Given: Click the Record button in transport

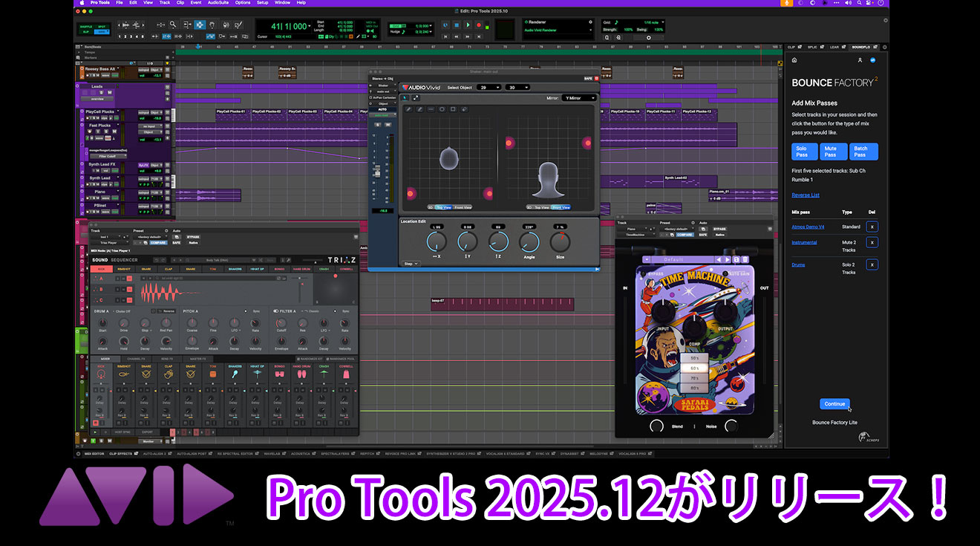Looking at the screenshot, I should [478, 25].
